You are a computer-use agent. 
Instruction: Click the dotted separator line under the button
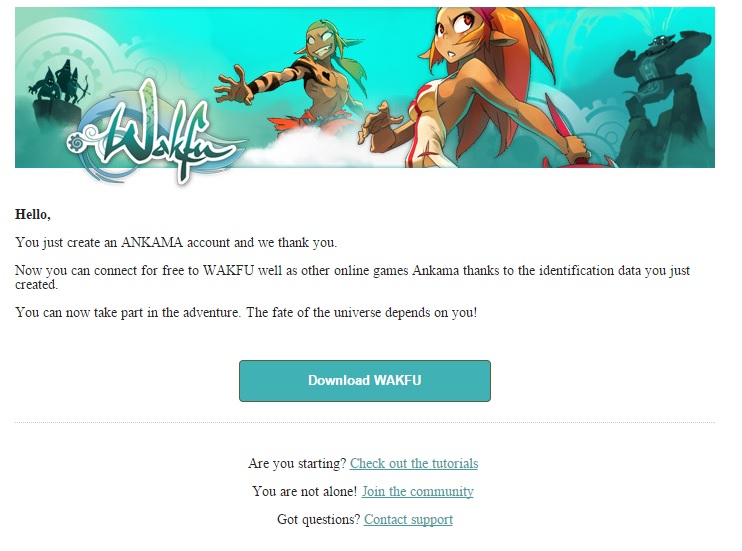click(x=365, y=422)
